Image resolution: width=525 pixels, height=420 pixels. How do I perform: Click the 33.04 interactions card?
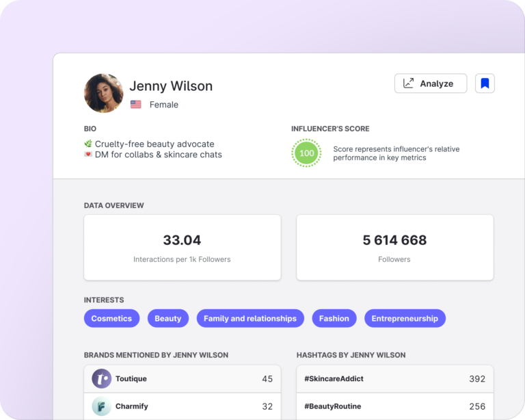pyautogui.click(x=183, y=248)
